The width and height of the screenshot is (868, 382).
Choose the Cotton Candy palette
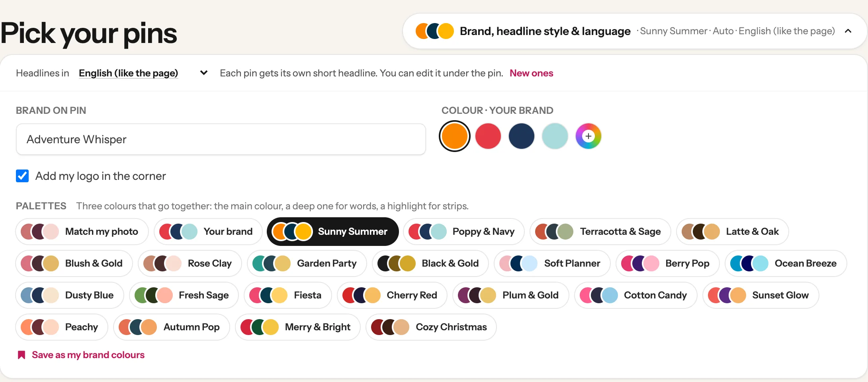point(636,295)
